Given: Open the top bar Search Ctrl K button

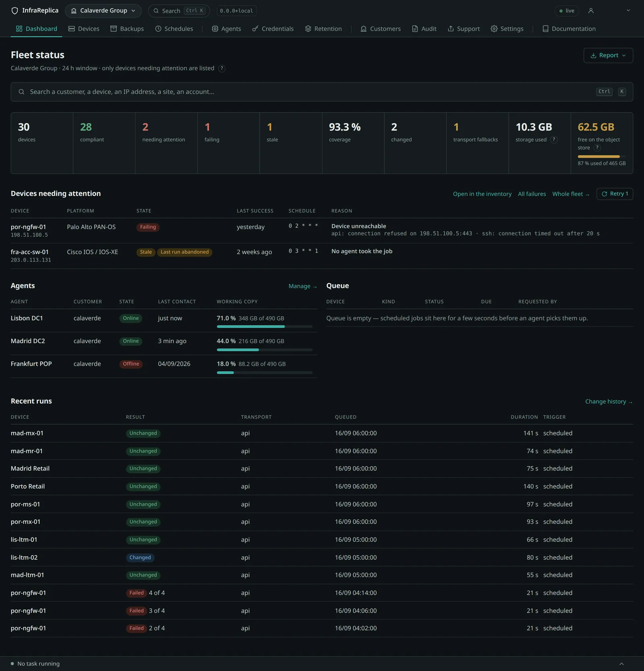Looking at the screenshot, I should pos(179,11).
